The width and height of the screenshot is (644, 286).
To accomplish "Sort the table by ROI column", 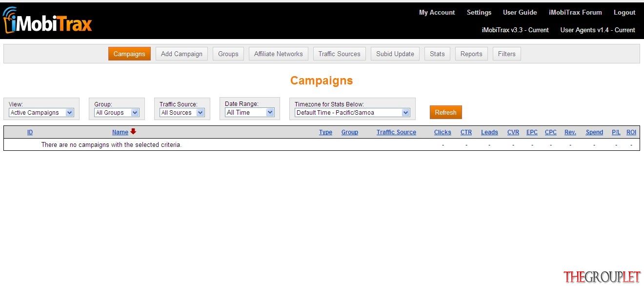I will pos(631,132).
